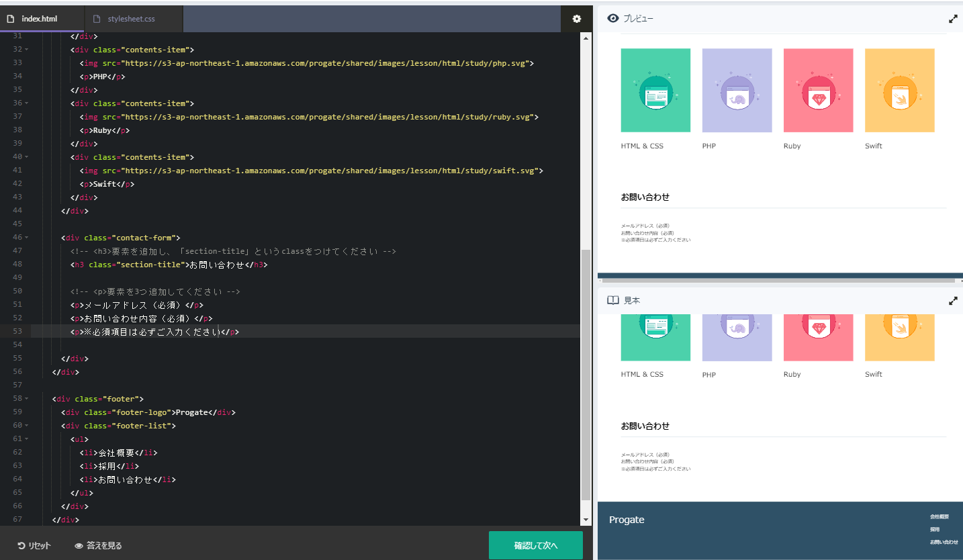Screen dimensions: 963x560
Task: Click line number 54 in the gutter
Action: point(17,345)
